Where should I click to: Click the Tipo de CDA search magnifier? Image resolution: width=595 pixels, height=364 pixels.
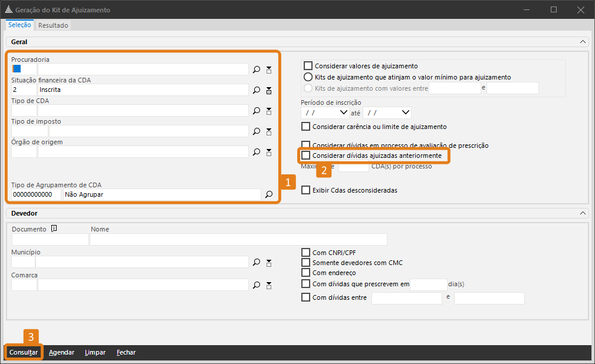pyautogui.click(x=257, y=111)
